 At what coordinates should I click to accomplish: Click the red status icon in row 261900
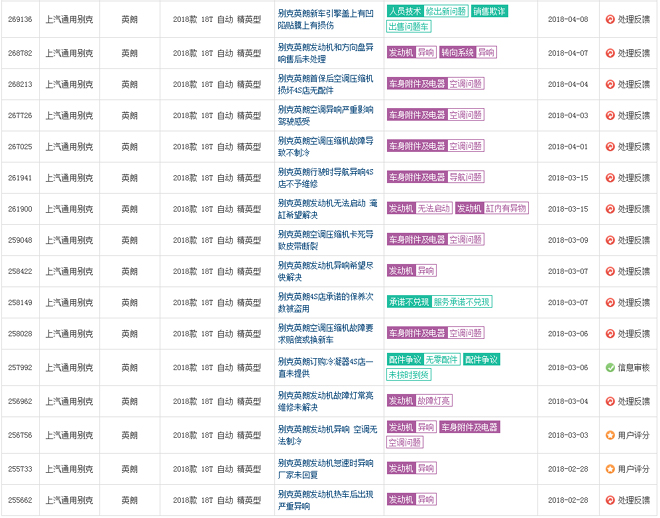(x=610, y=209)
